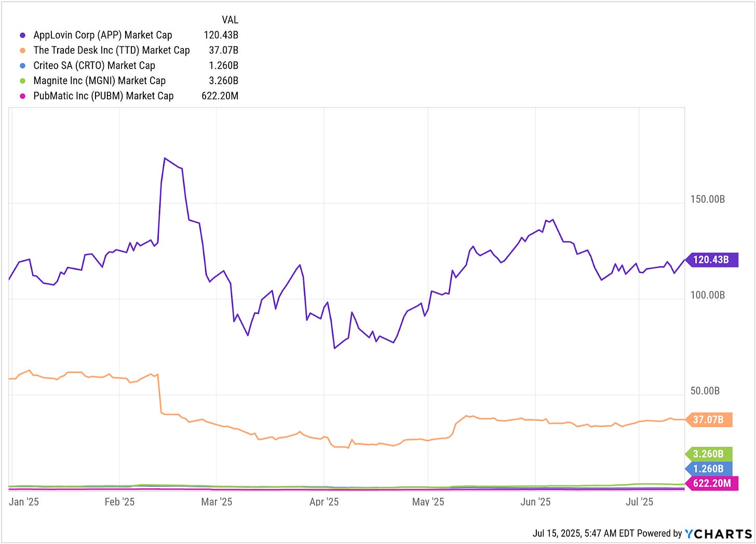
Task: Click the 'Jul 15, 2025, 5:47 AM EDT' timestamp
Action: 584,534
